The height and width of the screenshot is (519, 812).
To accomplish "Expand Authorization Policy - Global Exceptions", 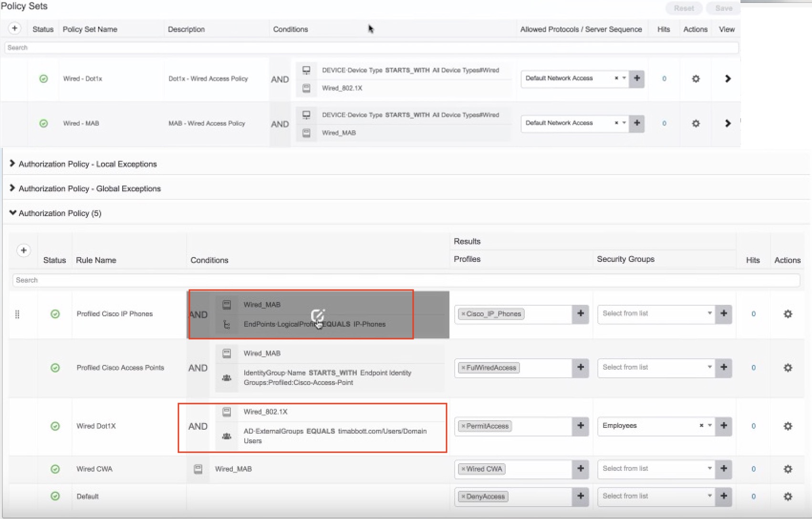I will pos(12,188).
